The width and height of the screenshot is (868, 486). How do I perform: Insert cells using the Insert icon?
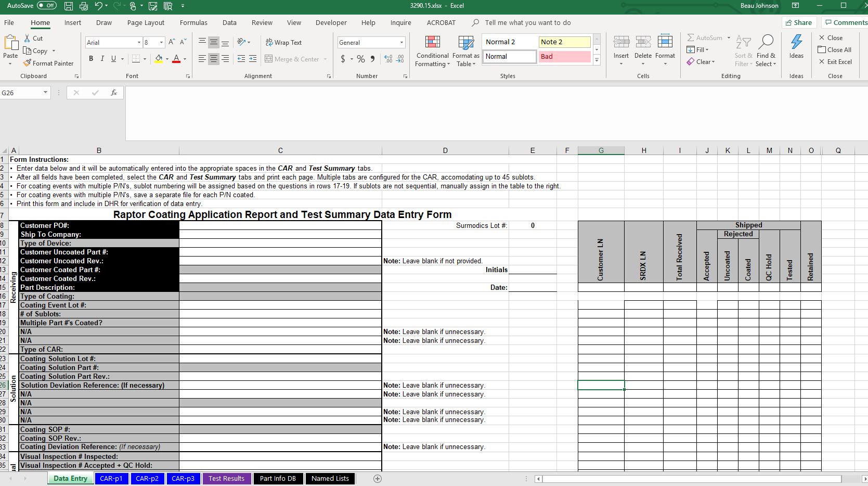point(621,42)
